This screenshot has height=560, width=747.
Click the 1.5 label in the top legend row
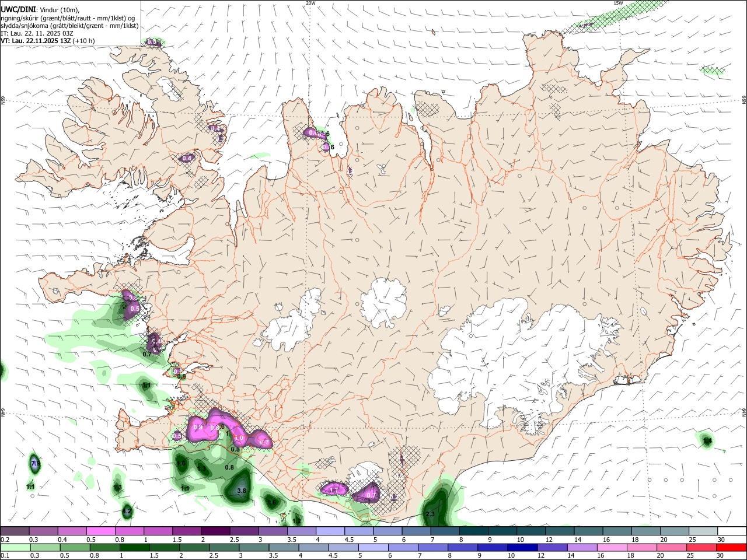point(177,540)
